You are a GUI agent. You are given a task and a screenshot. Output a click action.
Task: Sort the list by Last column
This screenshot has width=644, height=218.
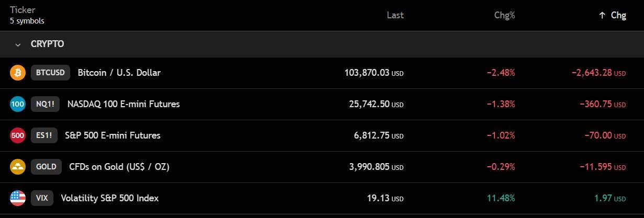[x=395, y=16]
